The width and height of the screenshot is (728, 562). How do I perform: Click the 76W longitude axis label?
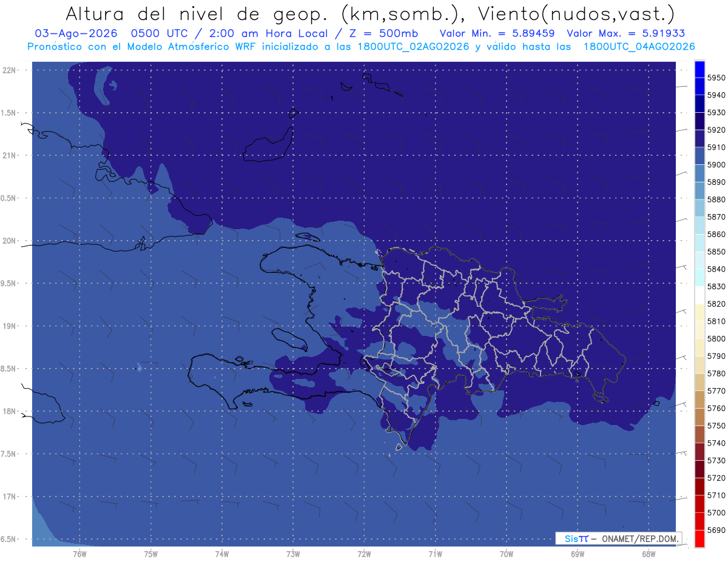pos(79,554)
